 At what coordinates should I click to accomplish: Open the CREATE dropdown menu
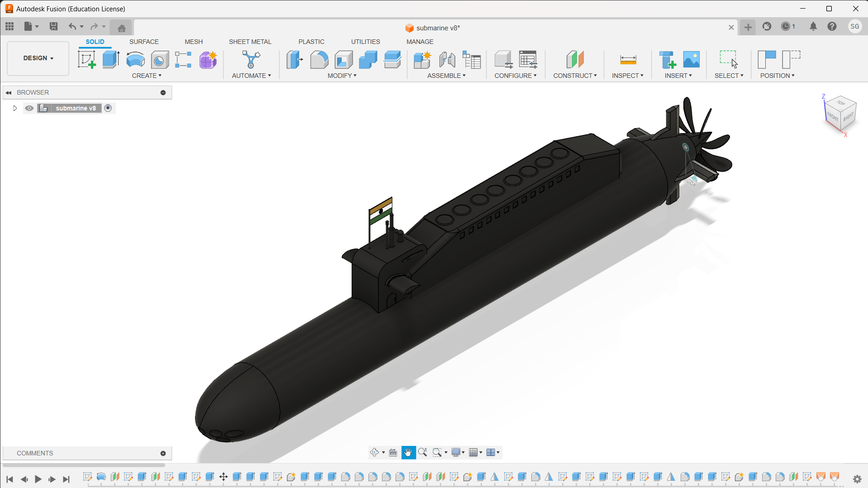147,76
